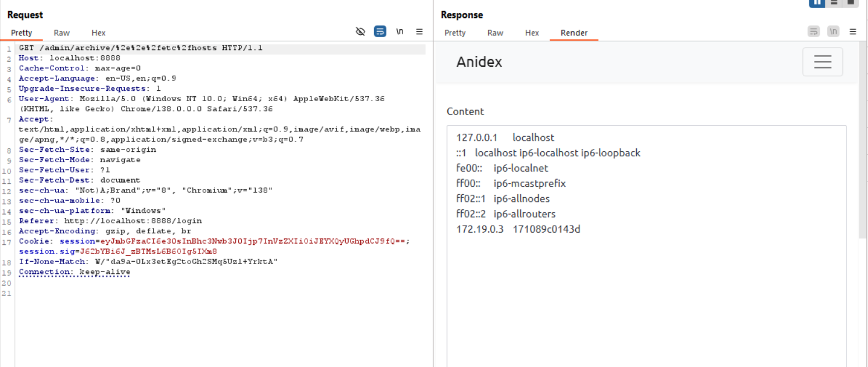Open the Request Pretty tab

[21, 33]
